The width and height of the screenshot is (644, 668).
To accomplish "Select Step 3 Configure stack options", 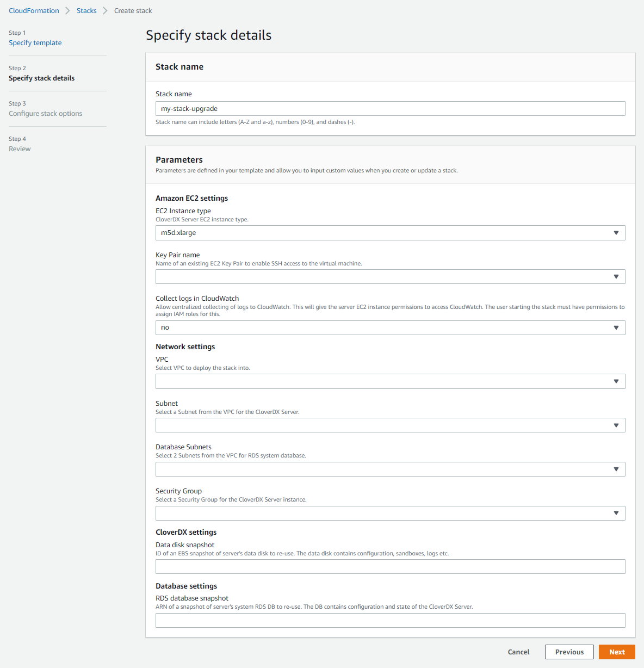I will coord(45,113).
